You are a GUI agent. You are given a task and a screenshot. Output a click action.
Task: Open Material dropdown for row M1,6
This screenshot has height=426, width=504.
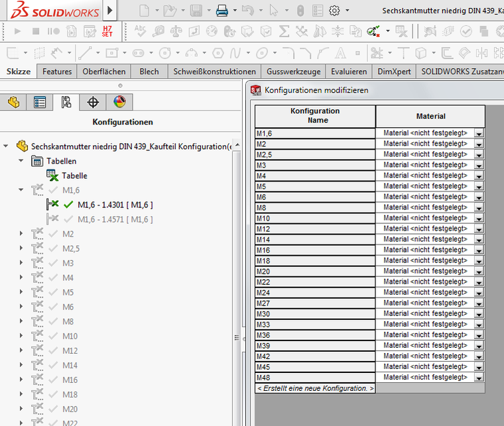pyautogui.click(x=479, y=134)
